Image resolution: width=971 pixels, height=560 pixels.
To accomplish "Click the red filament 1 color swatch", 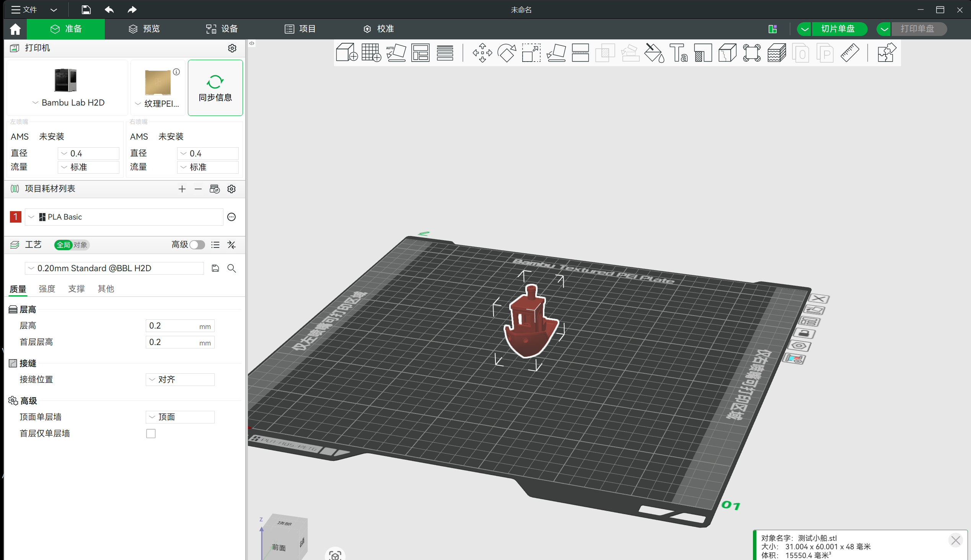I will coord(15,217).
